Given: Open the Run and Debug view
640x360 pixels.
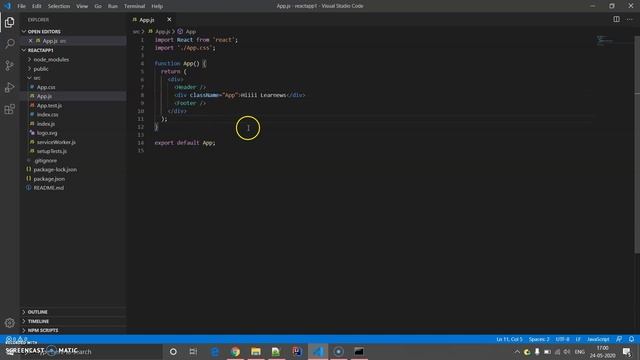Looking at the screenshot, I should point(9,87).
